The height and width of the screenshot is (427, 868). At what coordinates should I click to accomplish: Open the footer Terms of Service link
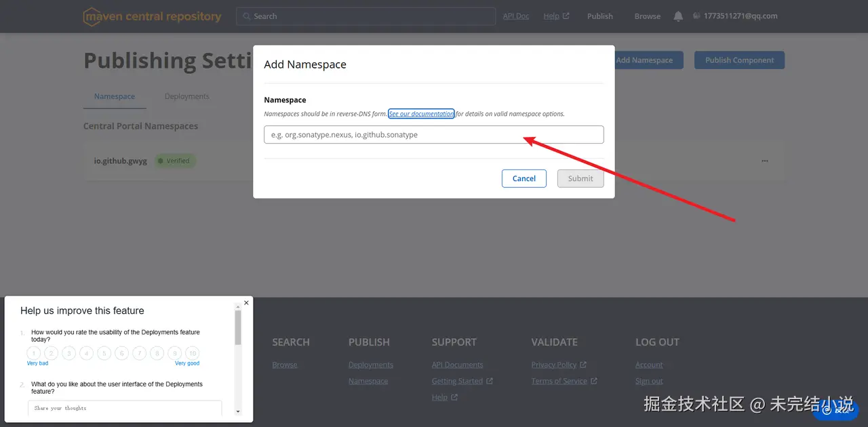564,381
